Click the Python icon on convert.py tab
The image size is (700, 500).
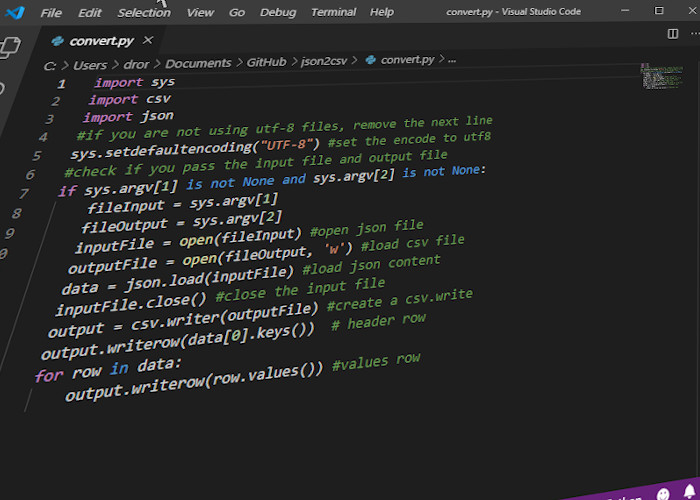click(x=58, y=41)
